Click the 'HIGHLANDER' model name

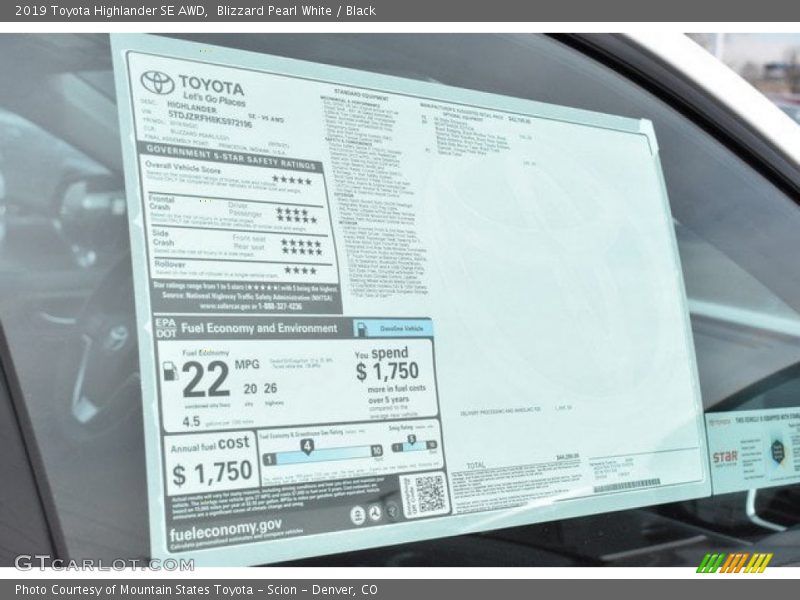click(x=192, y=107)
